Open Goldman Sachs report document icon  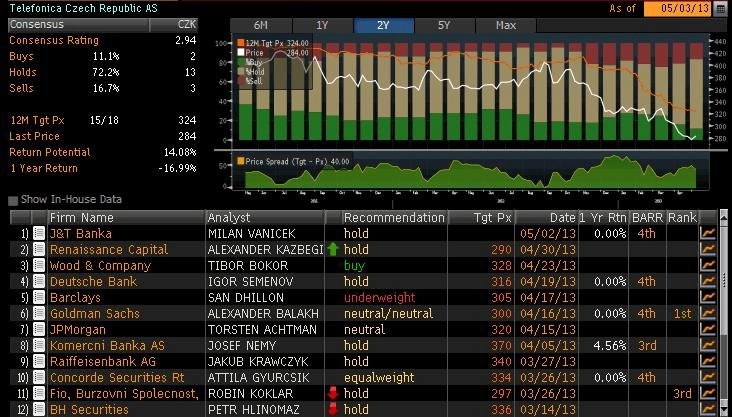[39, 313]
